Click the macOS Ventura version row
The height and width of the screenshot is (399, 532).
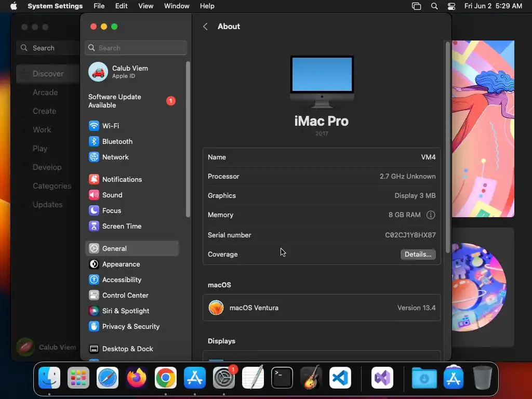pyautogui.click(x=322, y=308)
